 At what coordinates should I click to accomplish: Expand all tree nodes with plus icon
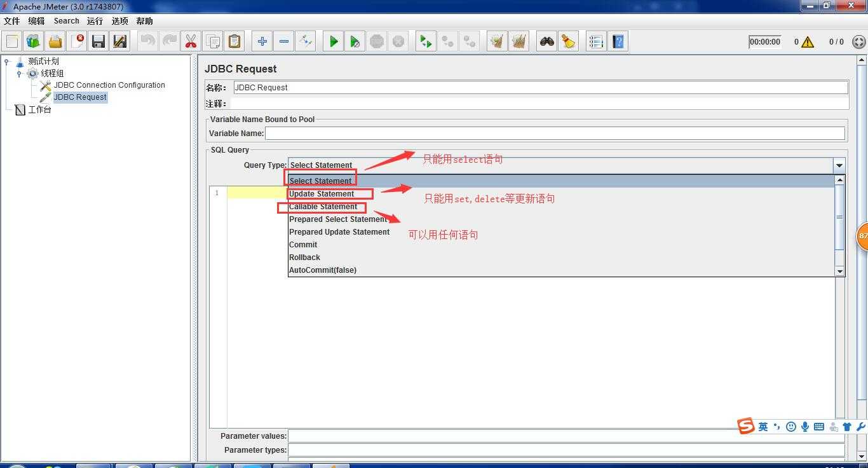coord(262,42)
